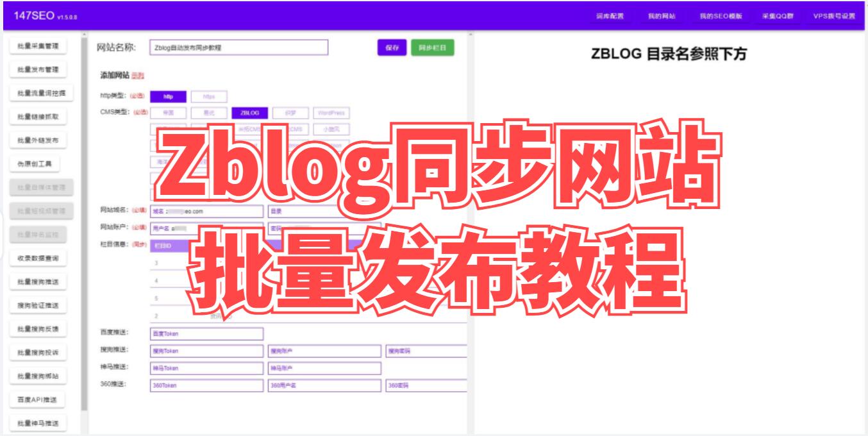The width and height of the screenshot is (868, 436).
Task: Click the 147SEO logo text
Action: pyautogui.click(x=33, y=16)
